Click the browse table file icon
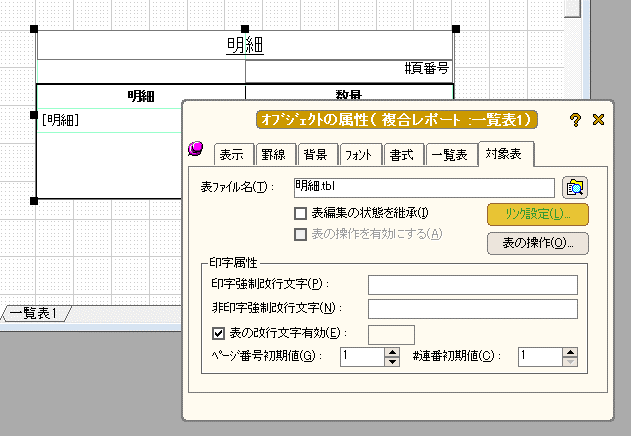 pyautogui.click(x=575, y=187)
